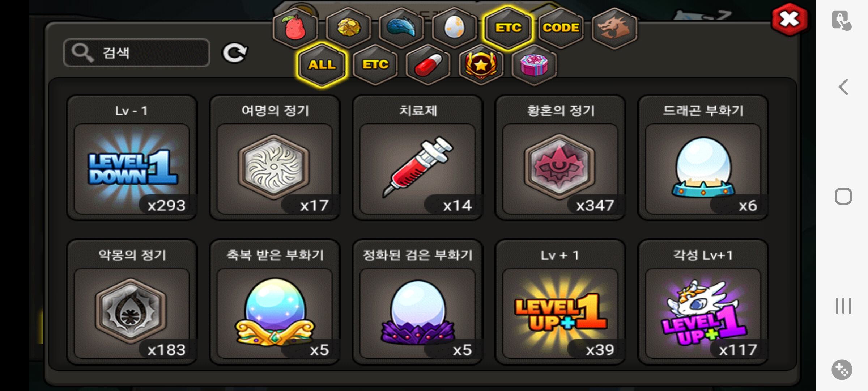Viewport: 868px width, 391px height.
Task: Click the 검색 search field
Action: tap(137, 53)
